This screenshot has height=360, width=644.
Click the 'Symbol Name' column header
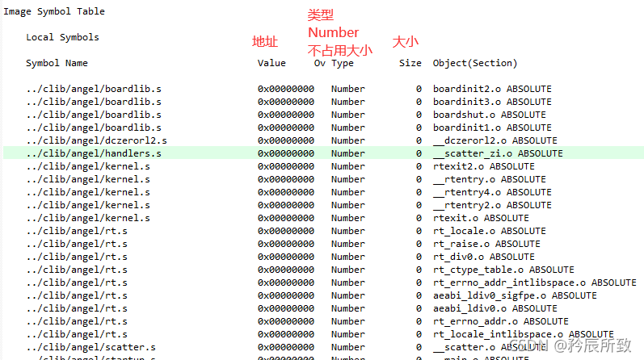click(x=57, y=63)
